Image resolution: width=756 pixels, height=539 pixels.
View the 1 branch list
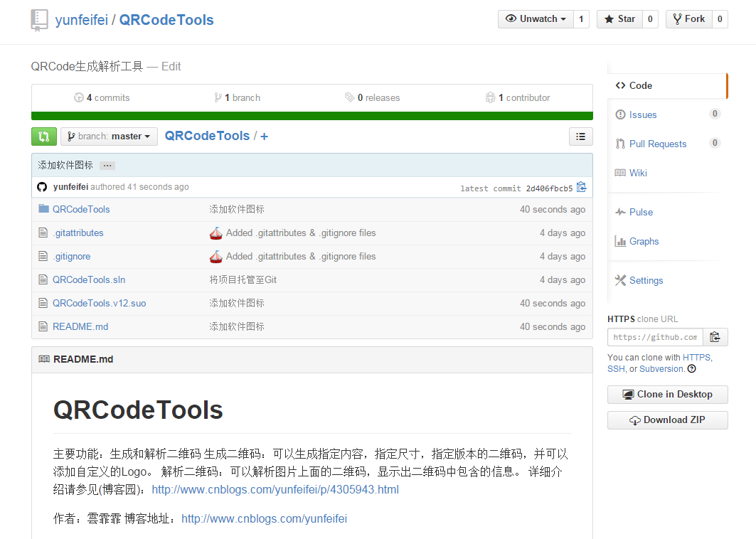(238, 98)
